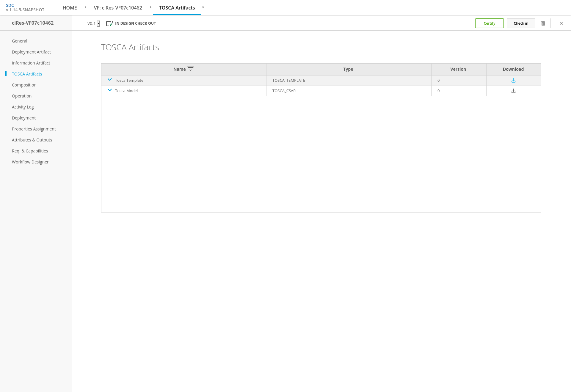
Task: Open Deployment Artifact section
Action: point(31,52)
